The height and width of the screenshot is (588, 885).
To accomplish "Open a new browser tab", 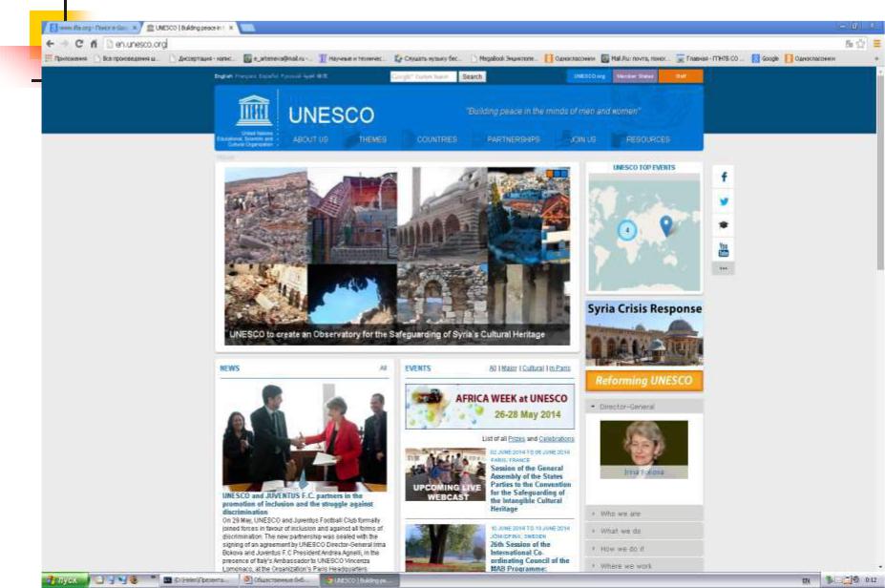I will [248, 28].
